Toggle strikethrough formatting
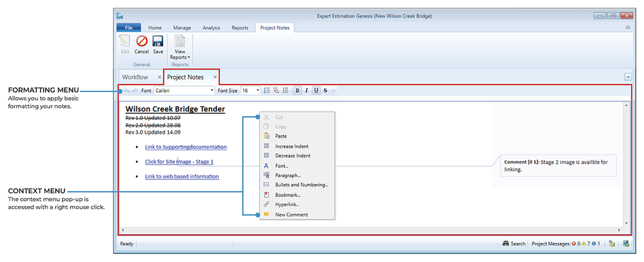Screen dimensions: 644x262 [x=325, y=91]
